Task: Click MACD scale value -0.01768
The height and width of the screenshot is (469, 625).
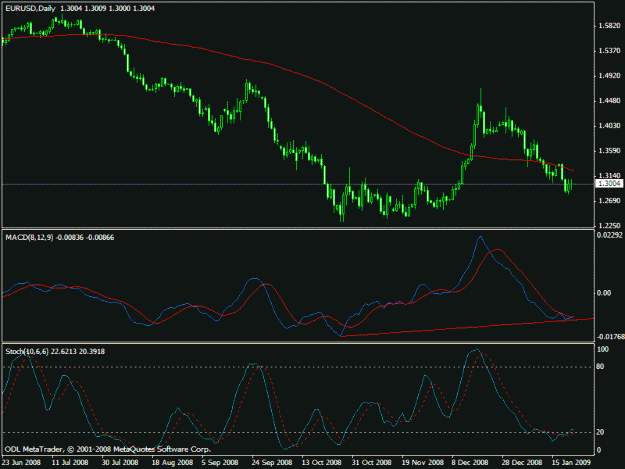Action: (611, 337)
